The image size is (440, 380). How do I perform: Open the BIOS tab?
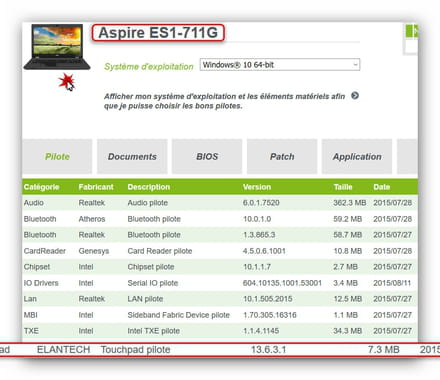pos(207,157)
